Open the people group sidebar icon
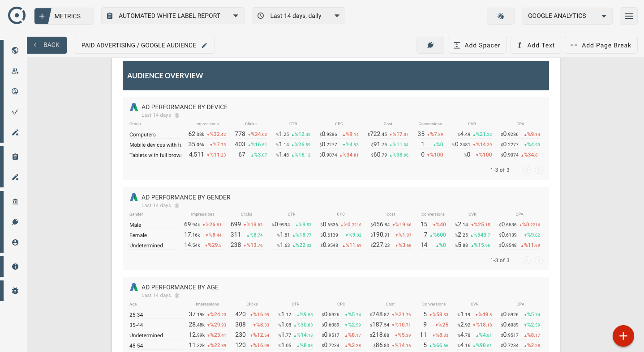The width and height of the screenshot is (644, 352). (x=15, y=71)
